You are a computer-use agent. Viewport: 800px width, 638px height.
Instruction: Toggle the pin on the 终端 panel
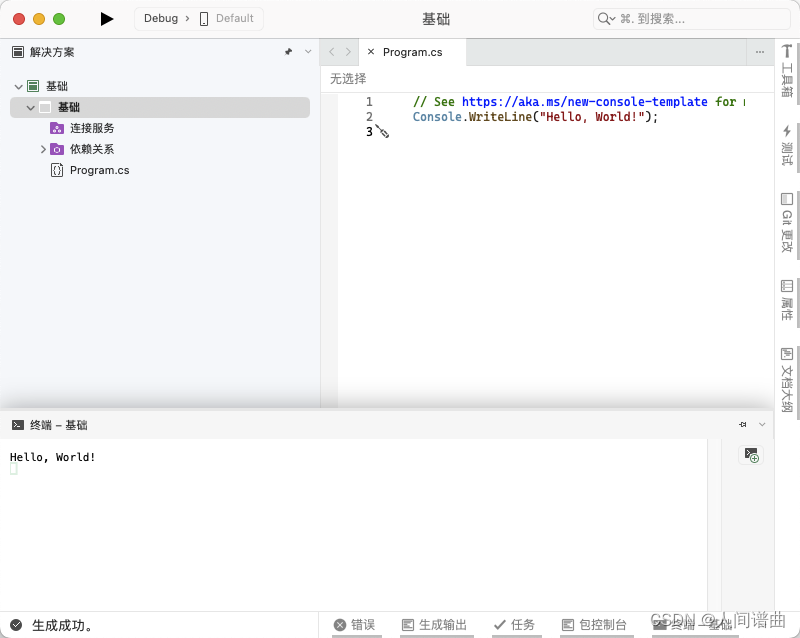pyautogui.click(x=742, y=424)
